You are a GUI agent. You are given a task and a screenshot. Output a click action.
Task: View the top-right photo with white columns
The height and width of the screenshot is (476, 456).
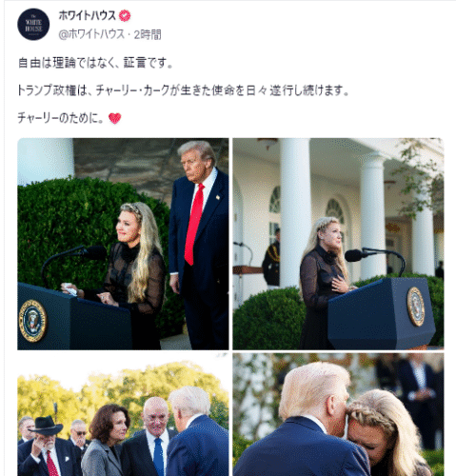coord(338,244)
